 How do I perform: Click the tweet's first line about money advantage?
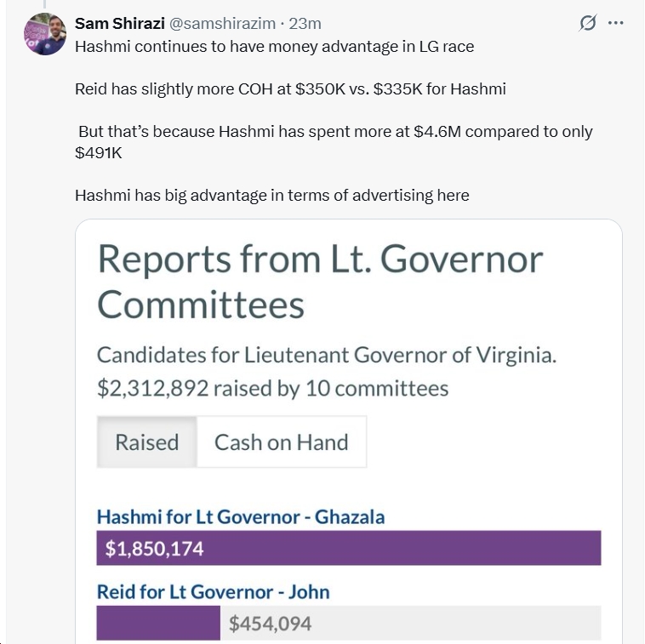click(x=274, y=46)
